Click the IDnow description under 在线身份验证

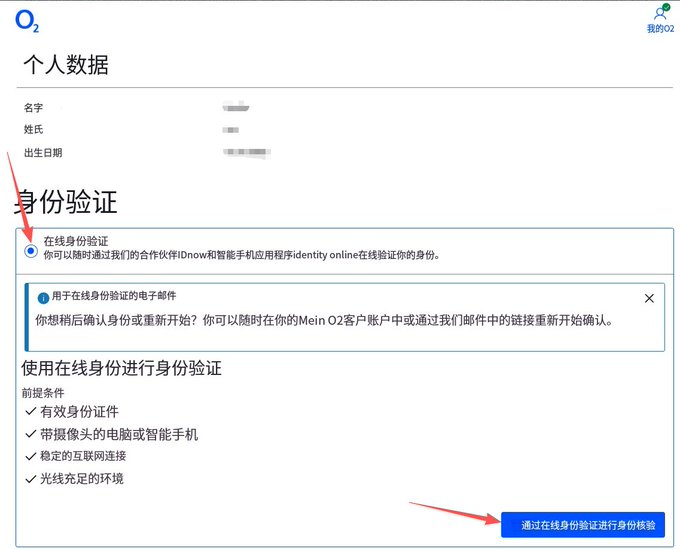242,255
